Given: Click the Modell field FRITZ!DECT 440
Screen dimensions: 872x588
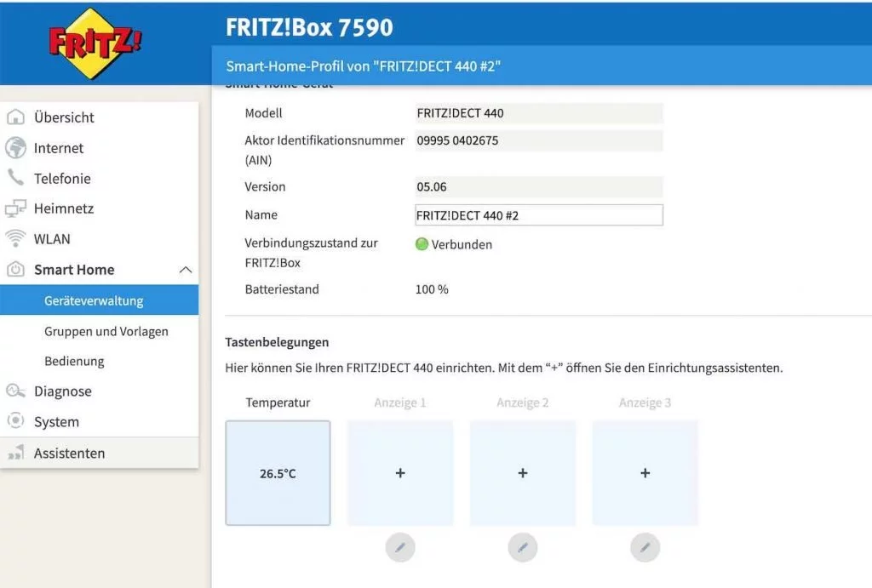Looking at the screenshot, I should coord(539,113).
